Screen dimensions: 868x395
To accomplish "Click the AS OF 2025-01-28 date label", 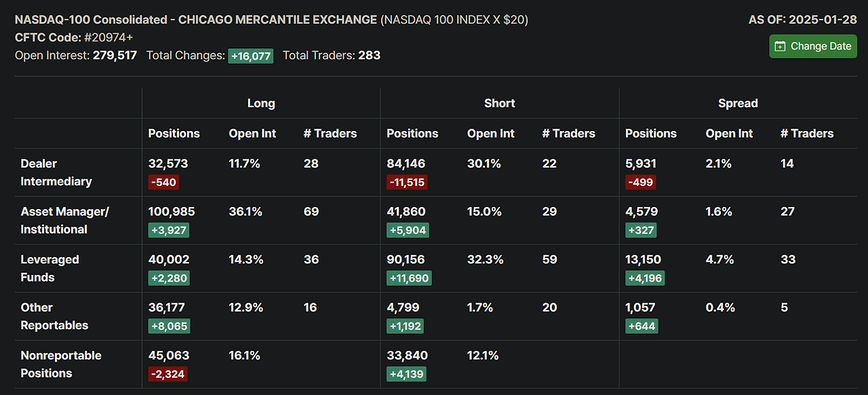I will coord(802,20).
